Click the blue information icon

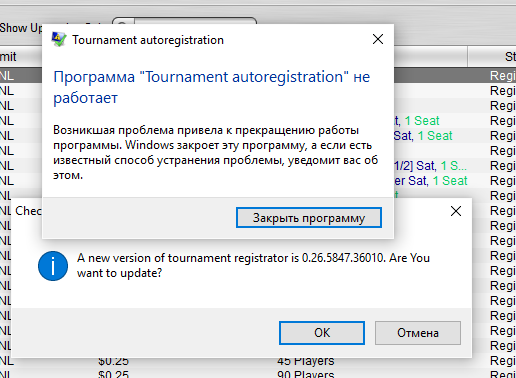53,266
